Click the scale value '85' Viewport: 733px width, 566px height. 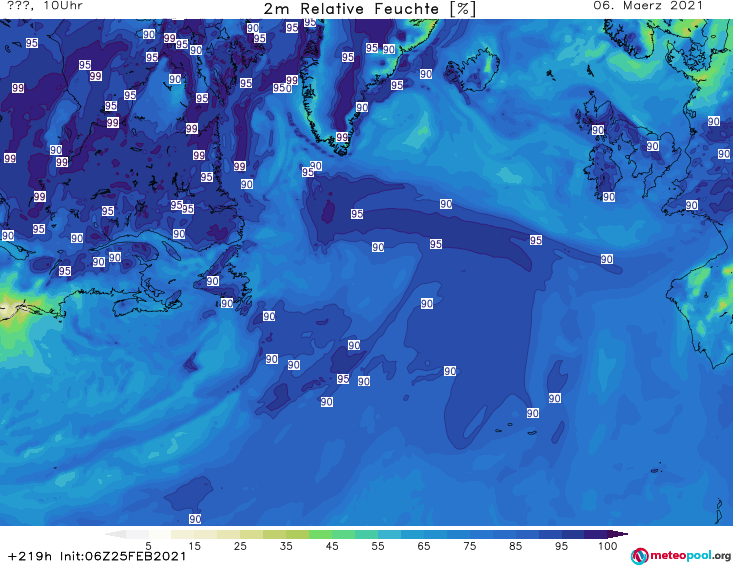pos(516,546)
